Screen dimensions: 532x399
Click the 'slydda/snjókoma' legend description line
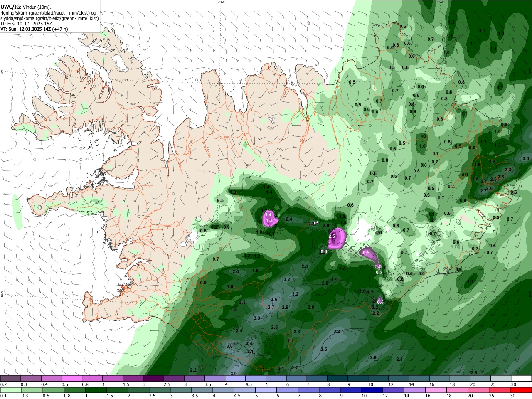click(49, 18)
